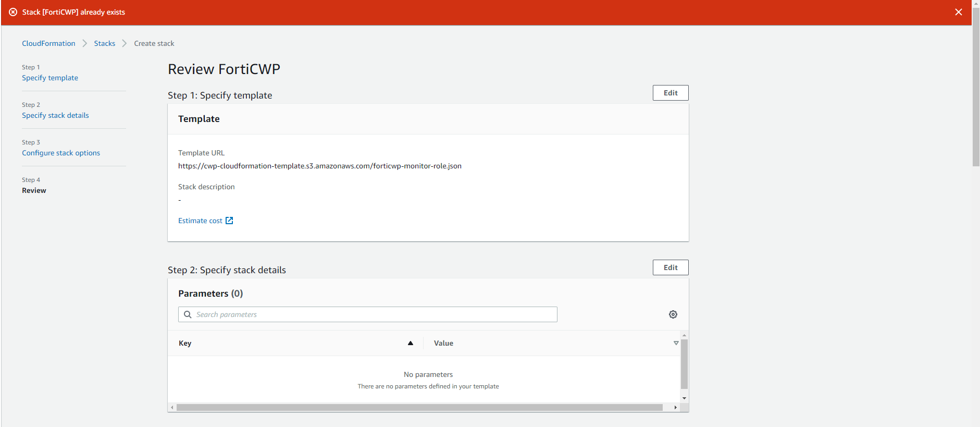
Task: Click the forticwp-monitor-role.json template URL text
Action: (x=320, y=166)
